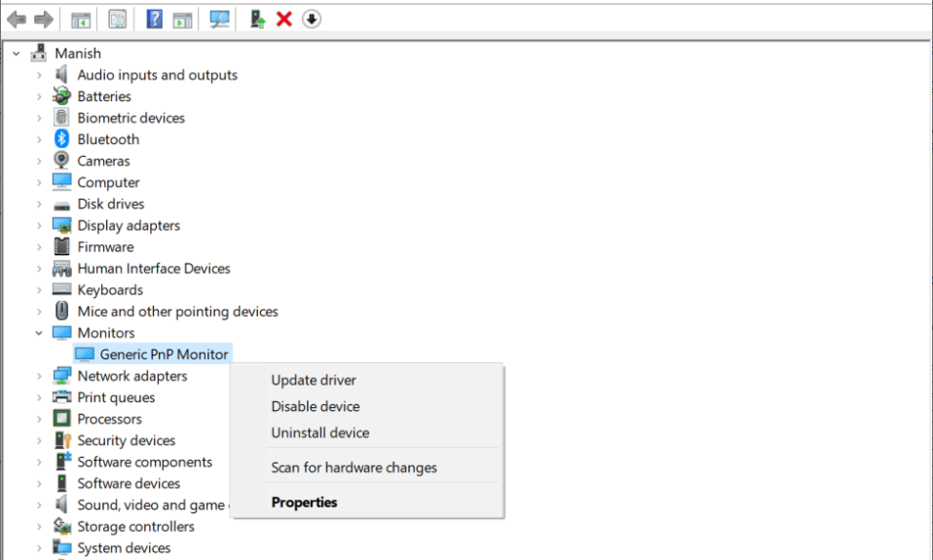This screenshot has height=560, width=933.
Task: Click the Firmware chip icon
Action: click(61, 246)
